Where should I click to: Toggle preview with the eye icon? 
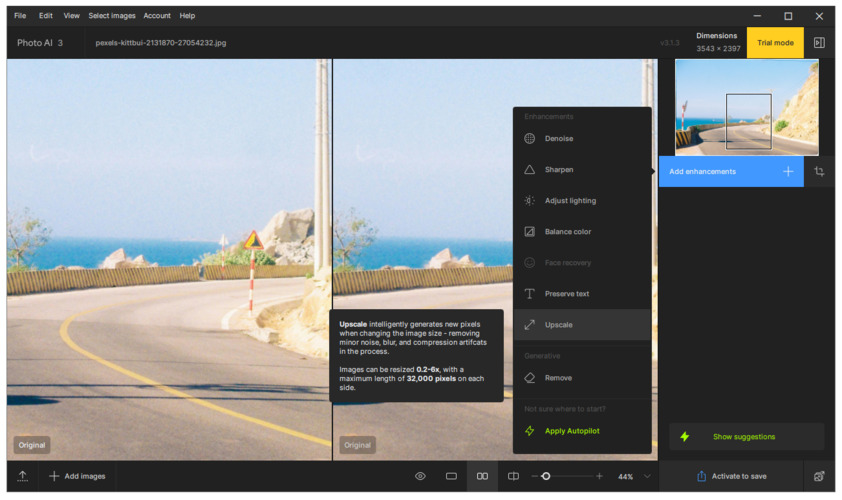point(420,476)
